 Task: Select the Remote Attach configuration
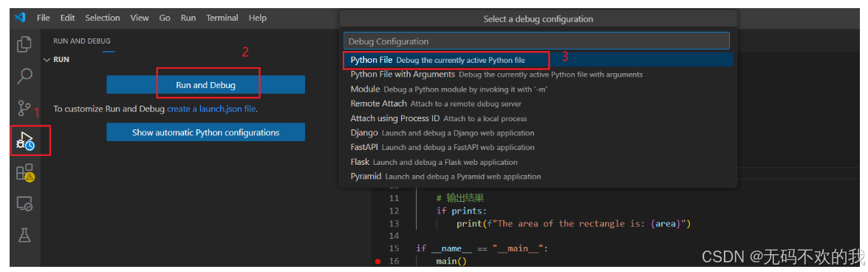click(x=538, y=103)
